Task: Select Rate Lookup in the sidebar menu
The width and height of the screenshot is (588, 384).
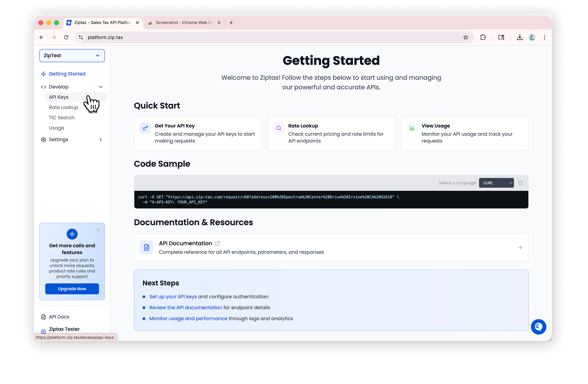Action: click(63, 107)
